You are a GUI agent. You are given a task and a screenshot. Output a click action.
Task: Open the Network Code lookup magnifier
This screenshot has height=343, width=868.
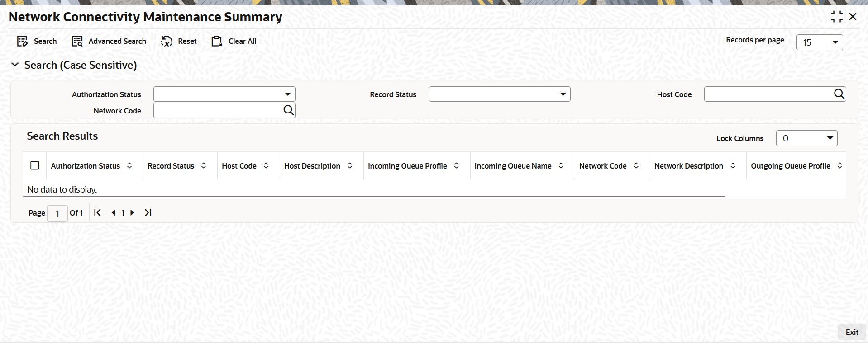pos(288,110)
